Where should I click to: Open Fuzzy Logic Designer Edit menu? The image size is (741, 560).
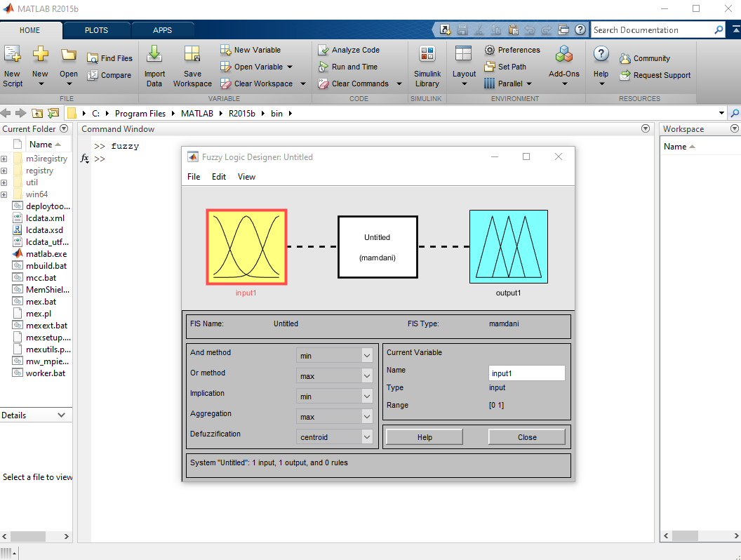pyautogui.click(x=219, y=177)
